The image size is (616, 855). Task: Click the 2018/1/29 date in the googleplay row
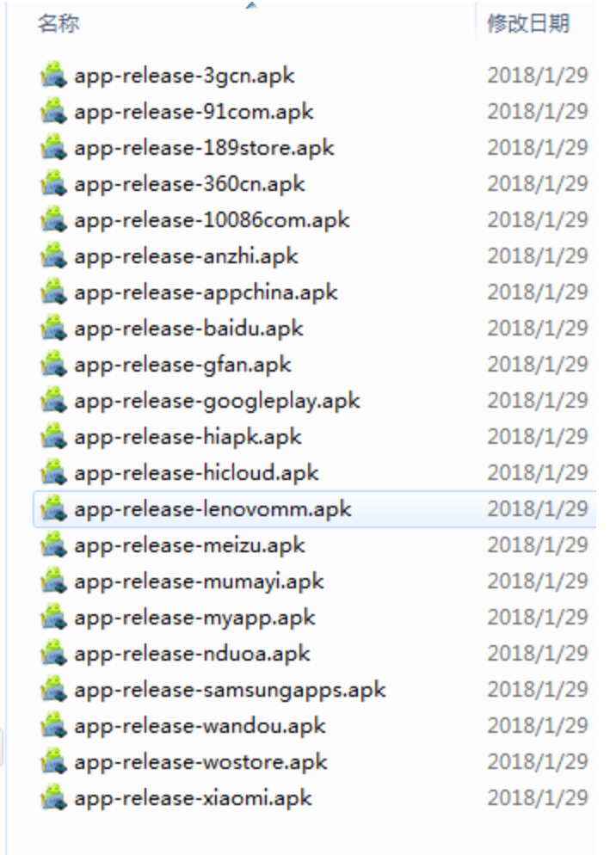point(538,401)
